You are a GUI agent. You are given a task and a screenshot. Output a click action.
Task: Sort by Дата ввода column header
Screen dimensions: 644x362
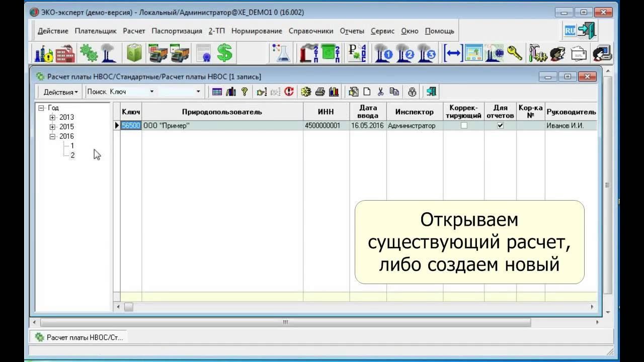[x=368, y=112]
